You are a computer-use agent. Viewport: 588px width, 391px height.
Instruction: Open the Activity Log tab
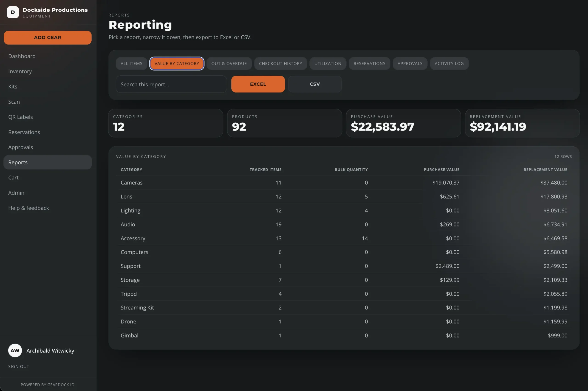(449, 64)
